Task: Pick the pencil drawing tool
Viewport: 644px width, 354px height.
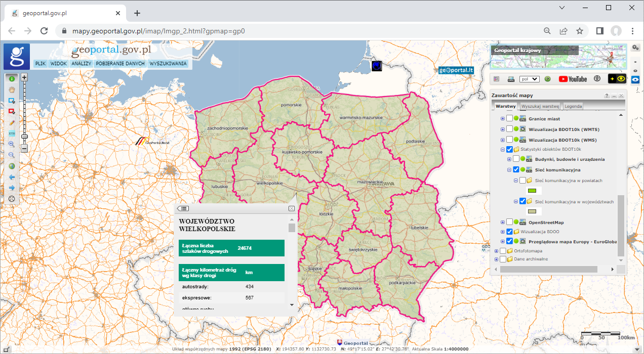Action: [x=12, y=122]
